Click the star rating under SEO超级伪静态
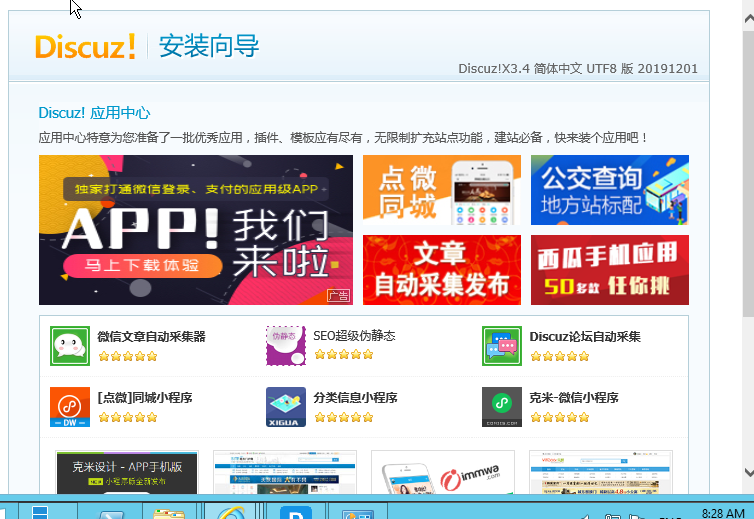Screen dimensions: 754x519 (344, 355)
